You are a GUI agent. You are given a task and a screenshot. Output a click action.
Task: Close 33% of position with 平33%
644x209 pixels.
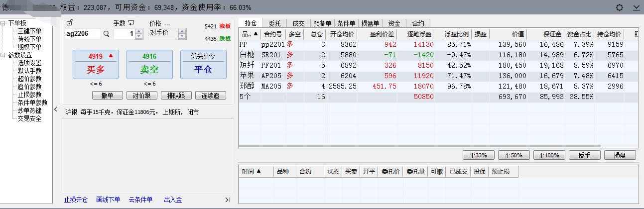point(478,155)
